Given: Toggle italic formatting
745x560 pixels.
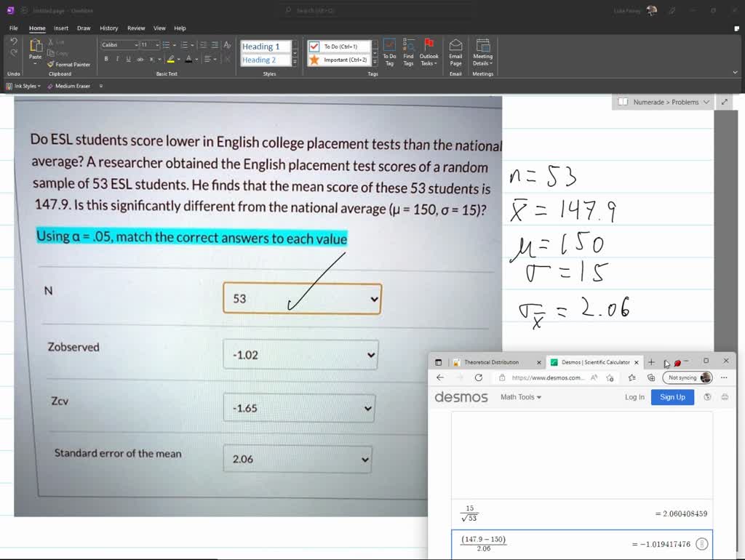Looking at the screenshot, I should (117, 59).
